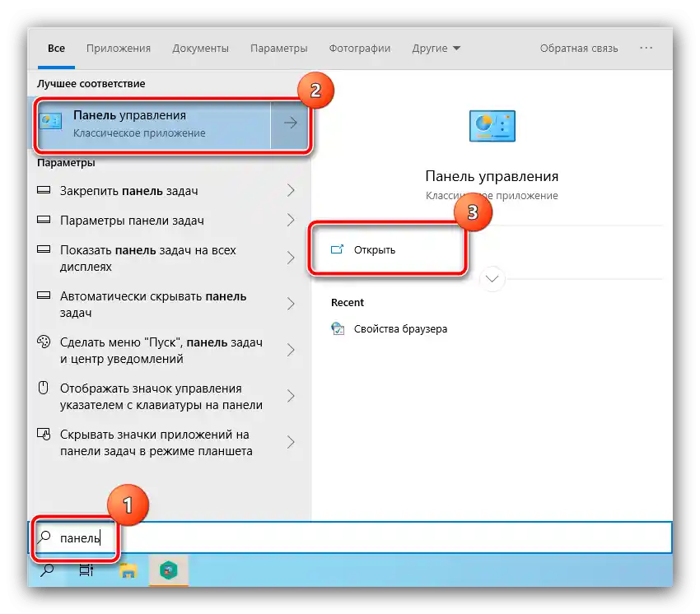The image size is (700, 614).
Task: Open Task View on the taskbar
Action: (x=86, y=570)
